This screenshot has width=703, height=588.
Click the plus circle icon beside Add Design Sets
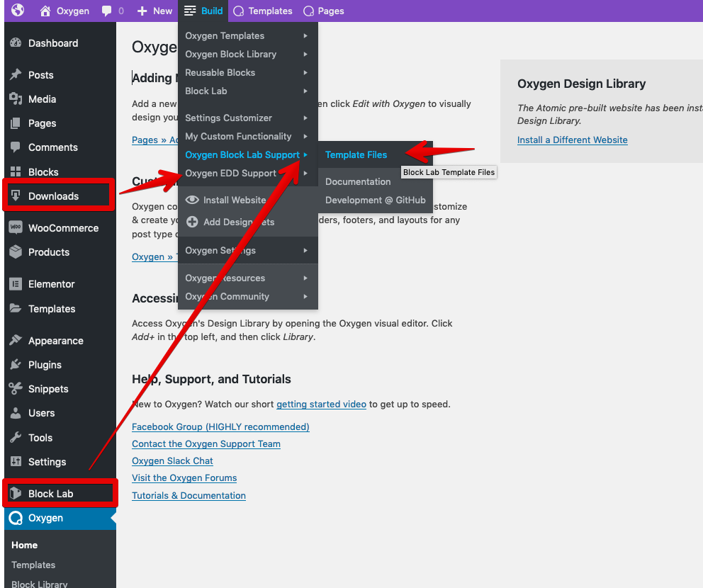[x=192, y=222]
